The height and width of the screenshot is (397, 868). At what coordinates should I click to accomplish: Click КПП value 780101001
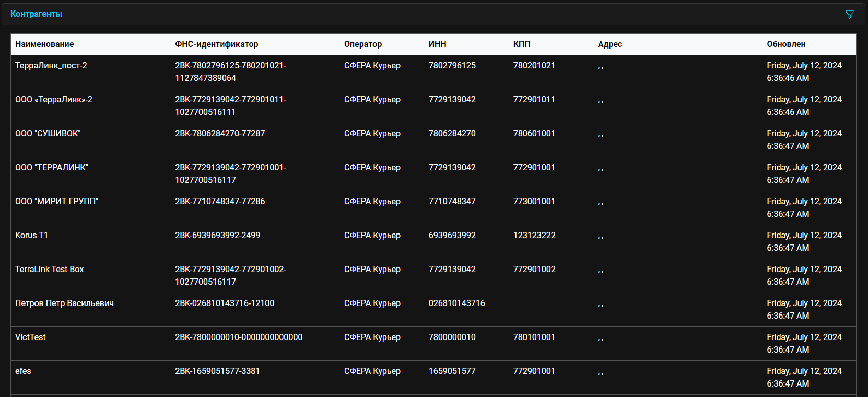coord(534,337)
